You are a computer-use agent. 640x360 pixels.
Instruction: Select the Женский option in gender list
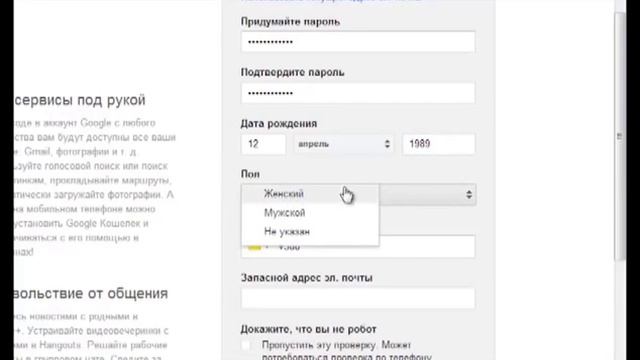(x=310, y=194)
